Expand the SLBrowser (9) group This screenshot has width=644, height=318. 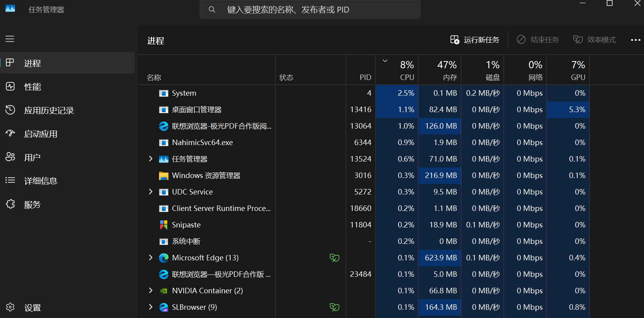[150, 307]
